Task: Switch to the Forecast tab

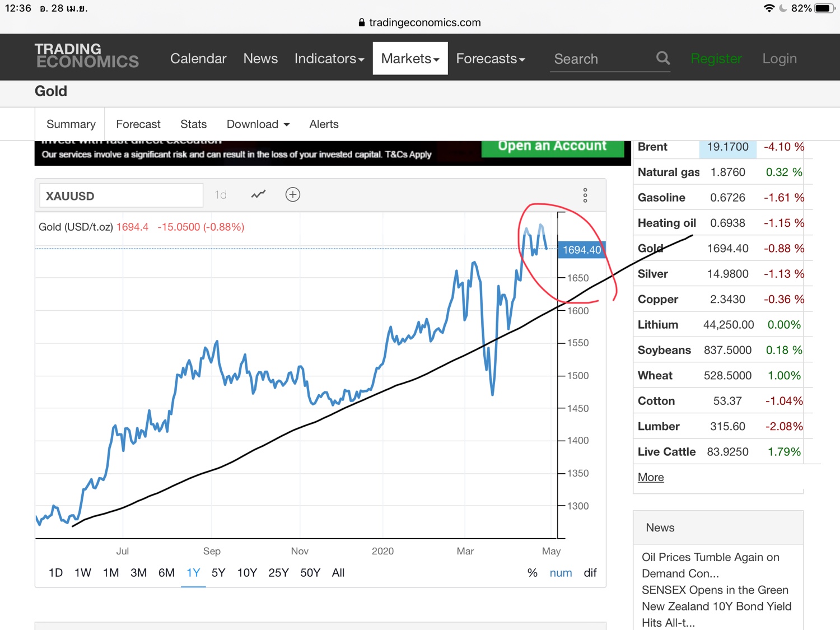Action: click(x=138, y=124)
